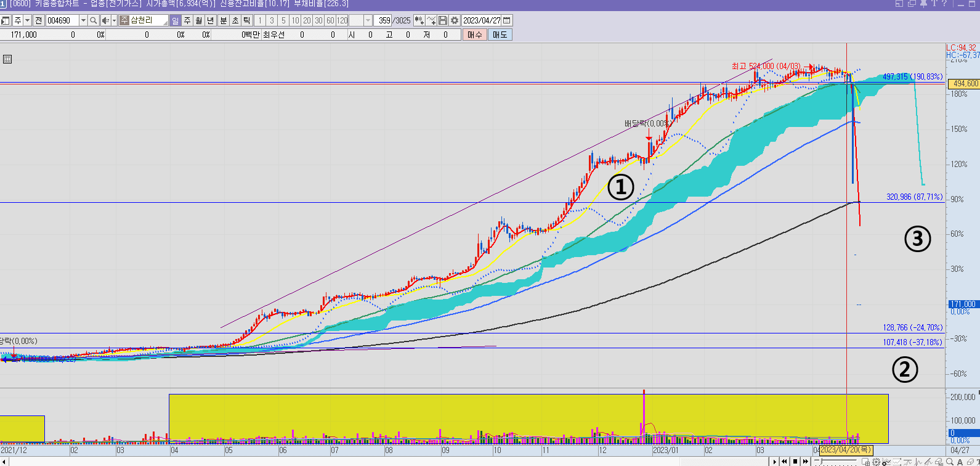Viewport: 980px width, 466px height.
Task: Click the 497,315 (190.83%) level label
Action: 912,77
